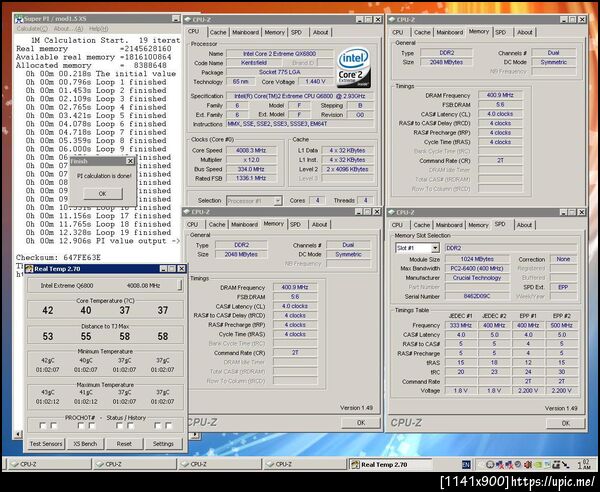Screen dimensions: 600x492
Task: Click the Real Temp 2.70 title bar icon
Action: (29, 269)
